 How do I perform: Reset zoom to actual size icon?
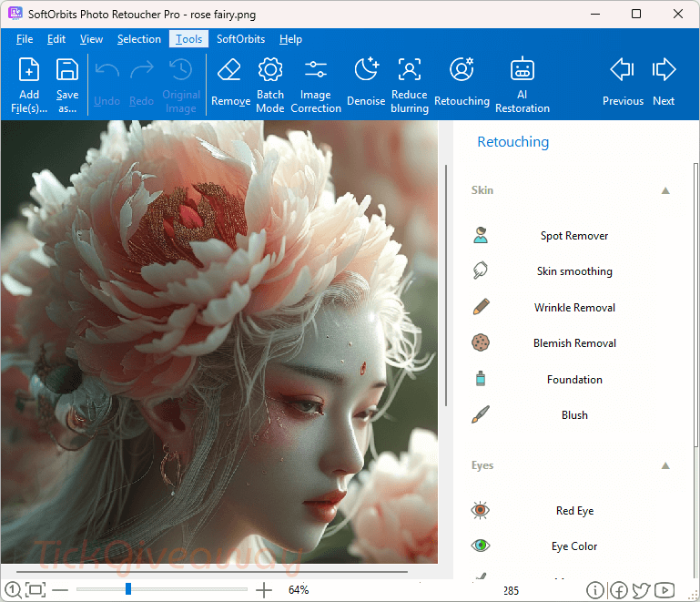coord(14,590)
